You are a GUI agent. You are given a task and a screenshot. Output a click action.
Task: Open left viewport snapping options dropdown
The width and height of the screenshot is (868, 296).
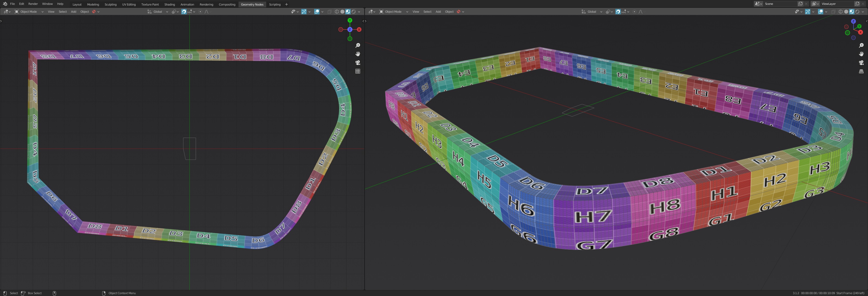[x=191, y=12]
